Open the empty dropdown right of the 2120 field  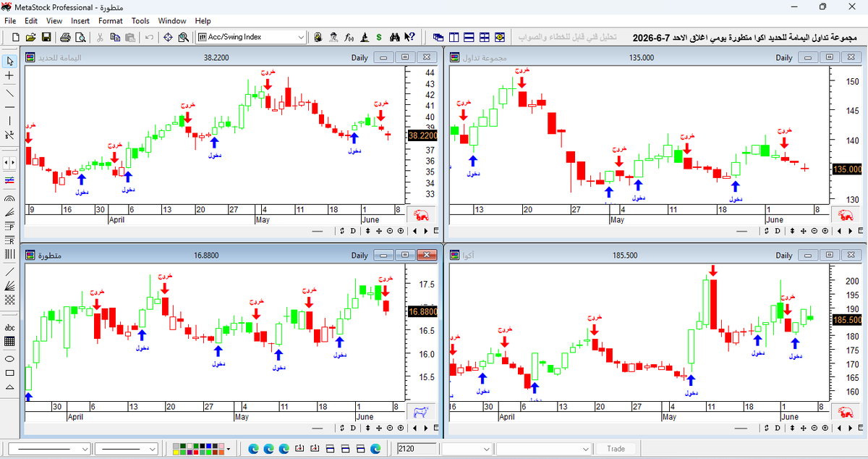pos(486,449)
